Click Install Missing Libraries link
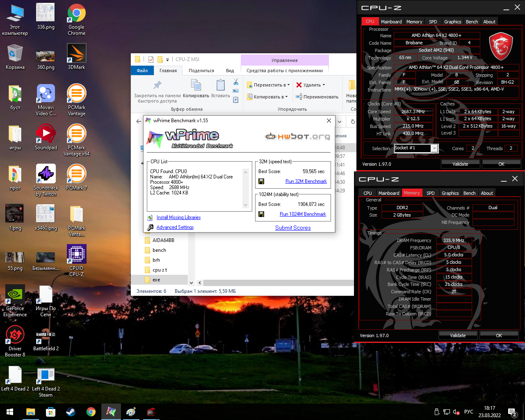This screenshot has height=420, width=525. pos(178,217)
